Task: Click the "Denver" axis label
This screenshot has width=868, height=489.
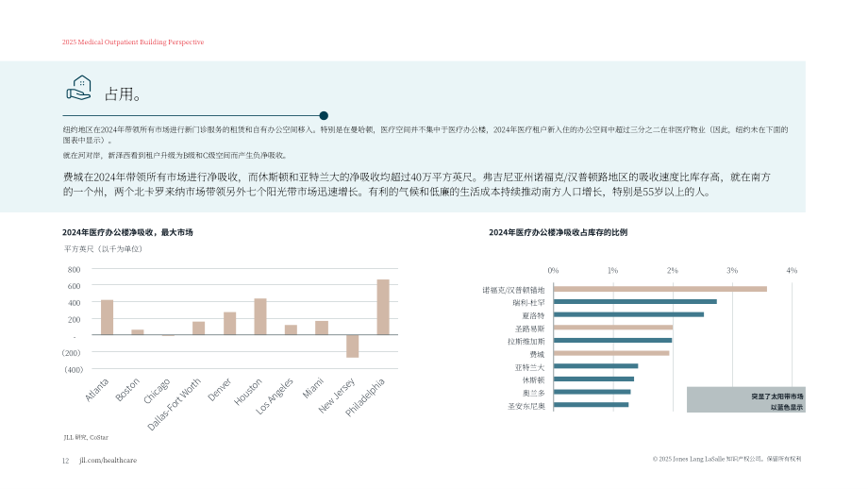Action: coord(220,390)
